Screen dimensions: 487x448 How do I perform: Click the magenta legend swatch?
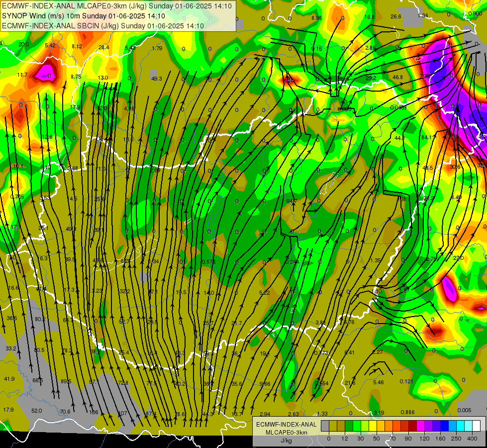[x=420, y=426]
